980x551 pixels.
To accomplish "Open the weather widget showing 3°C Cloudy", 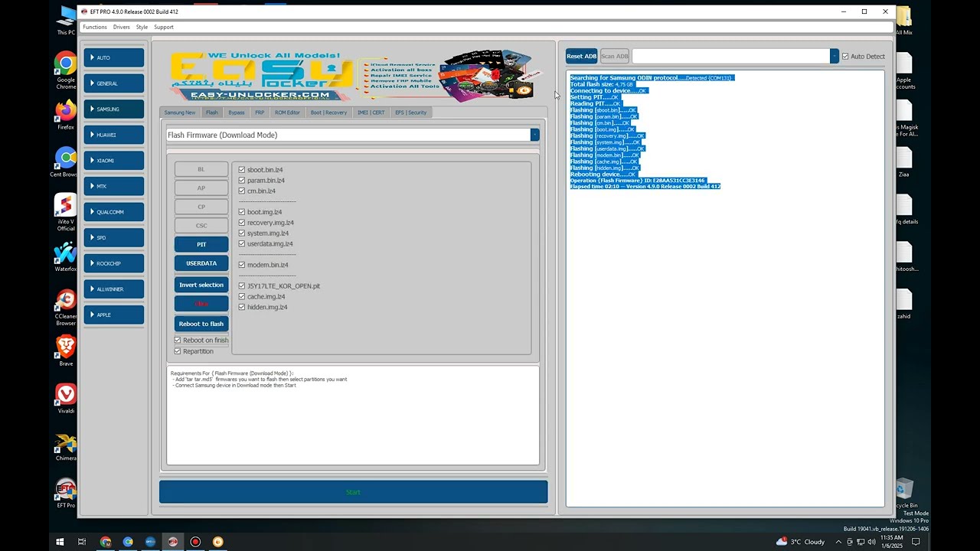I will click(800, 542).
